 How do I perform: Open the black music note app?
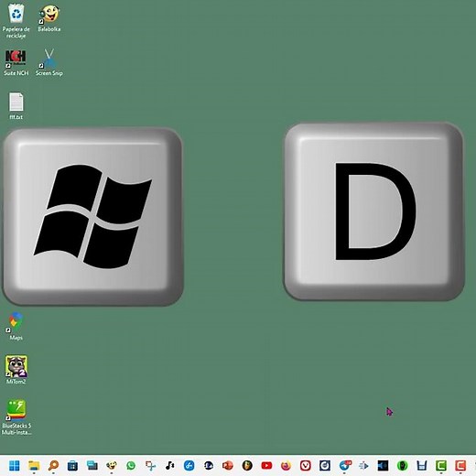[169, 466]
